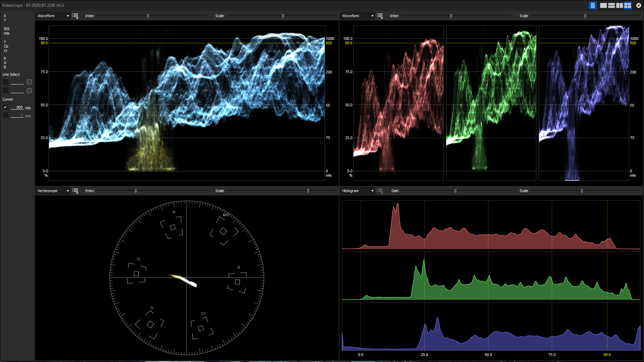The height and width of the screenshot is (362, 644).
Task: Click the Cb channel label
Action: pyautogui.click(x=6, y=46)
